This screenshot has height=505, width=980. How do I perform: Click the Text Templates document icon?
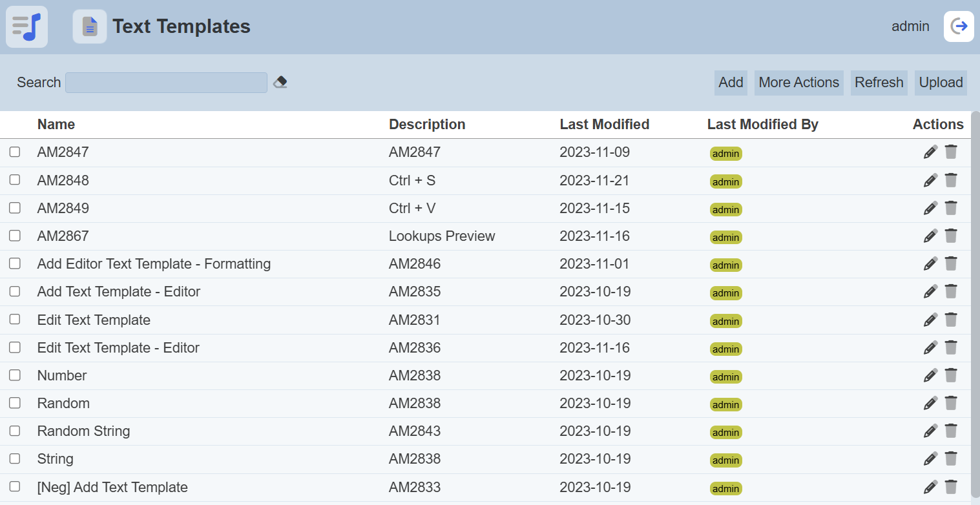90,26
